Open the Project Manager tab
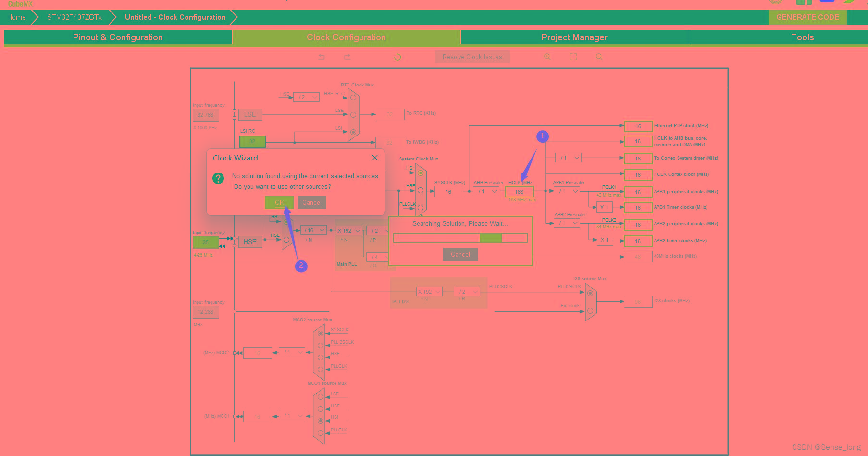The width and height of the screenshot is (868, 456). (574, 37)
